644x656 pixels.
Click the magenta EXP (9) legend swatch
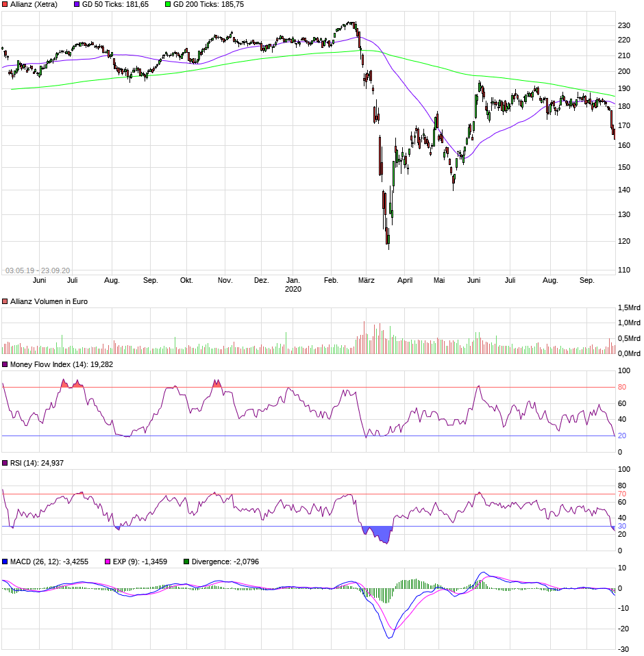pos(108,562)
